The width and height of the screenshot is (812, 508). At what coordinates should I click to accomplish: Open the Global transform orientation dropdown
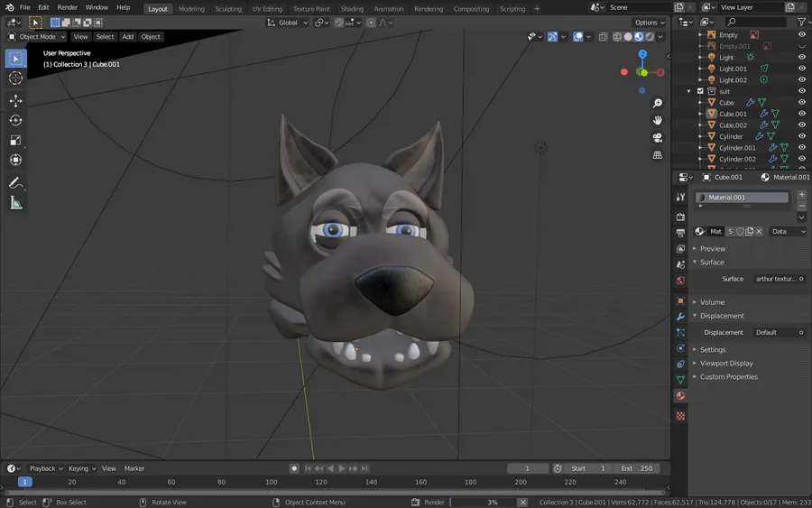289,23
